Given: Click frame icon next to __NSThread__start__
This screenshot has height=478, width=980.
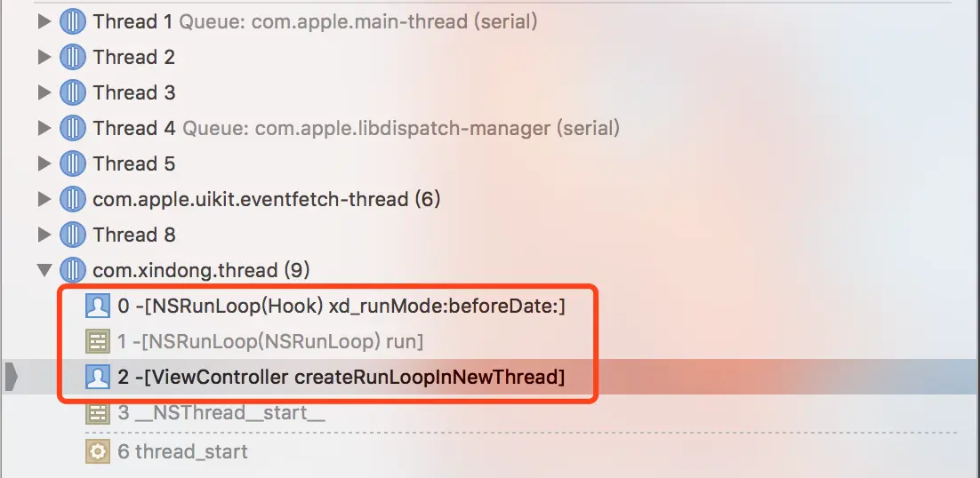Looking at the screenshot, I should [98, 413].
